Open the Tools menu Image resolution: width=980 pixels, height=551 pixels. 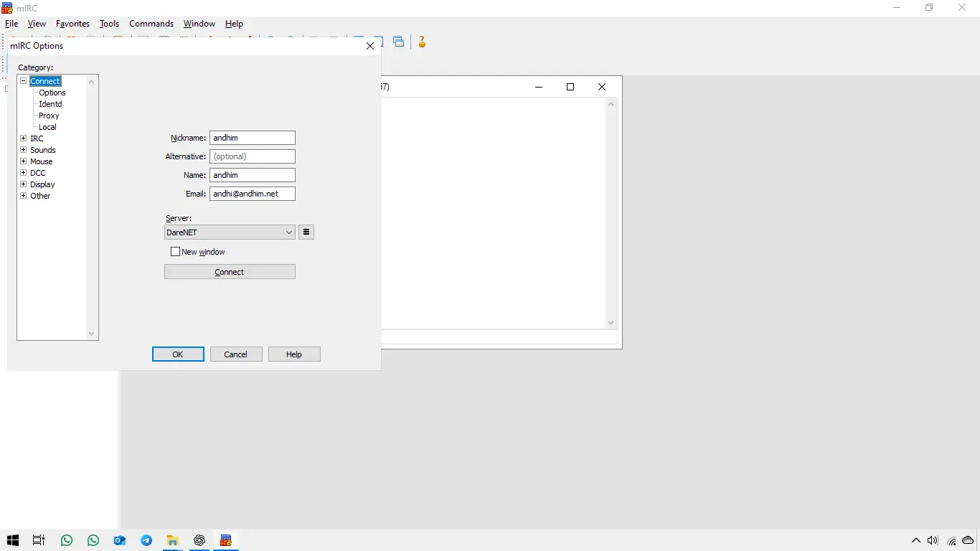(109, 24)
